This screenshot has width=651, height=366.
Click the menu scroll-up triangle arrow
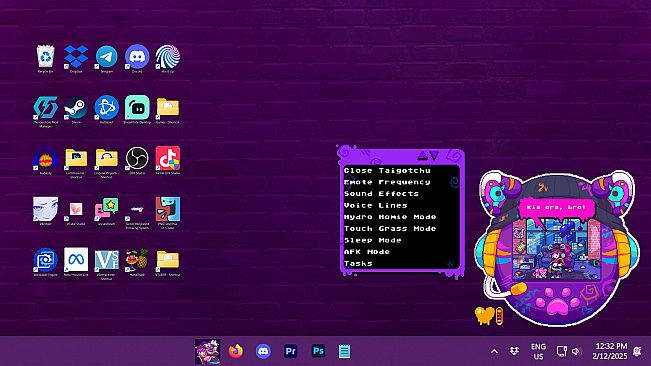pos(422,156)
